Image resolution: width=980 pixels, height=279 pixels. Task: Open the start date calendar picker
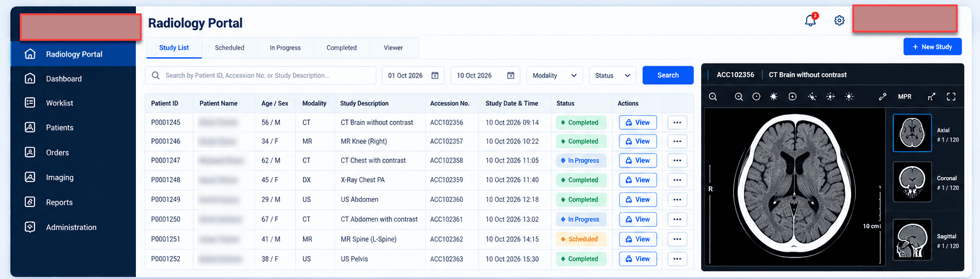pyautogui.click(x=434, y=75)
